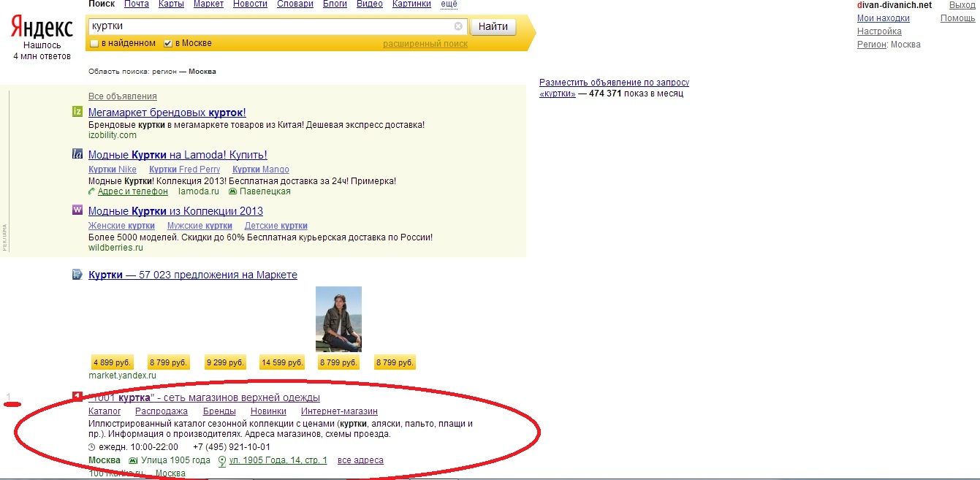The height and width of the screenshot is (480, 980).
Task: Open the Адрес и телефон link
Action: click(x=133, y=191)
